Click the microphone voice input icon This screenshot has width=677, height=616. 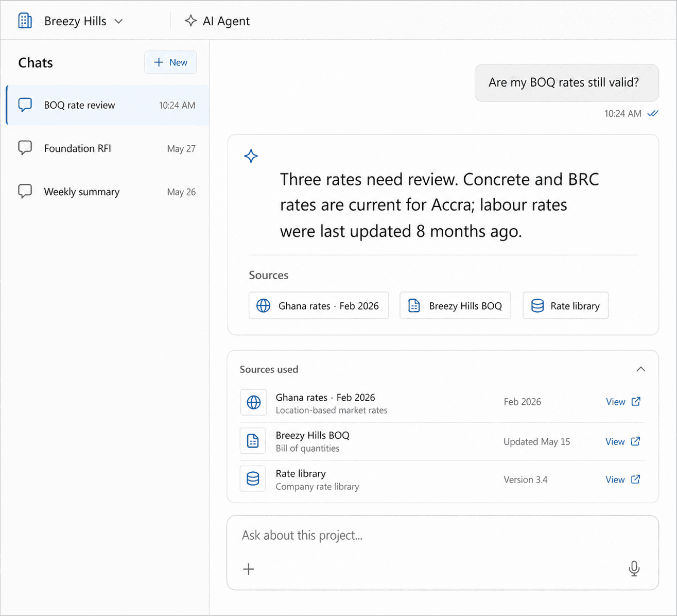click(634, 569)
